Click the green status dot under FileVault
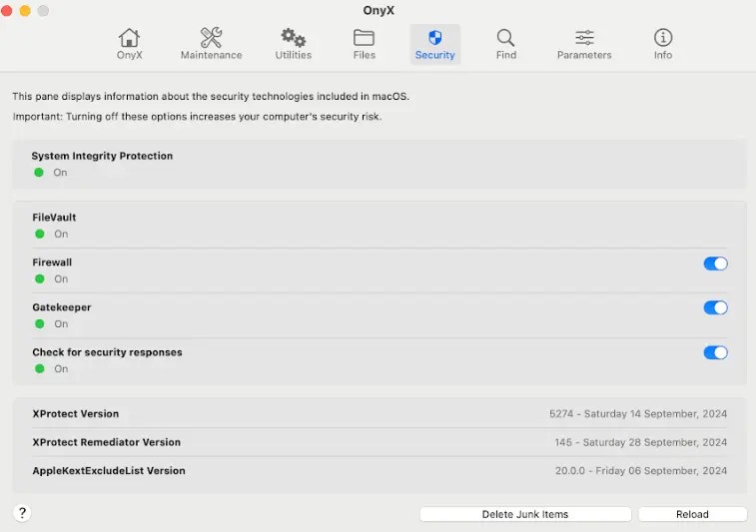Viewport: 756px width, 532px height. pos(40,234)
